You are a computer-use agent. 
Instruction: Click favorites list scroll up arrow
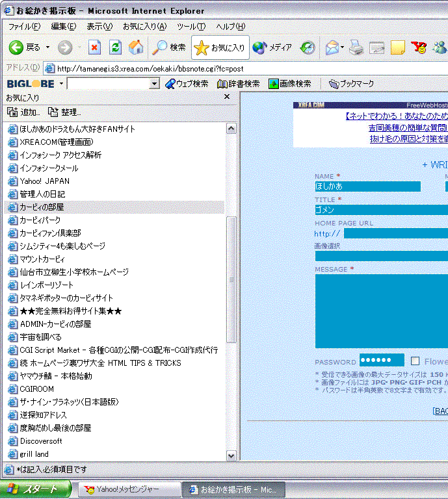[x=231, y=129]
